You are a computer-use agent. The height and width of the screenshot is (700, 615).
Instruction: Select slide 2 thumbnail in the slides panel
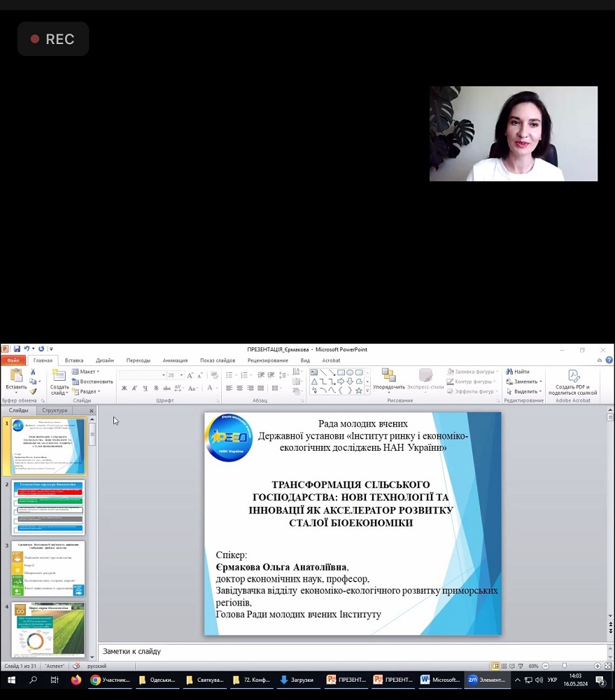coord(48,507)
